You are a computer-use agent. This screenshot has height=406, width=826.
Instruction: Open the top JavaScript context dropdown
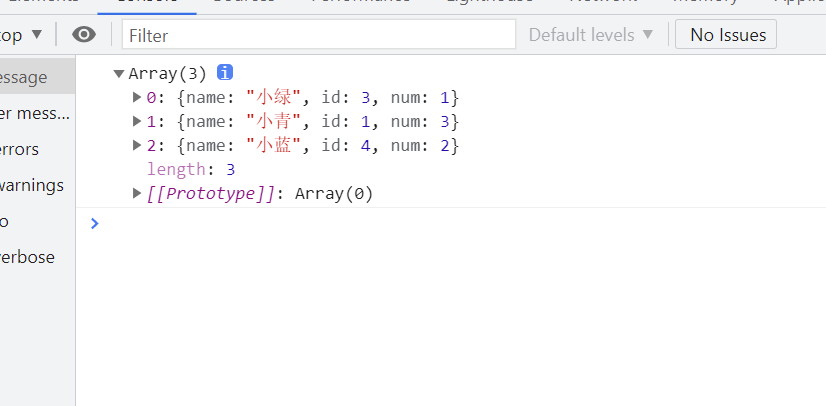tap(22, 35)
